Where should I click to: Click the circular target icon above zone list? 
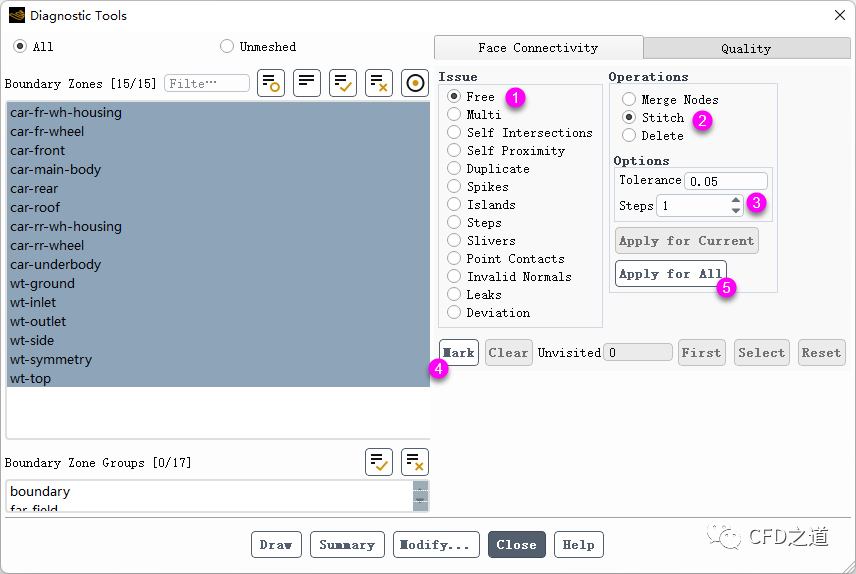[415, 84]
